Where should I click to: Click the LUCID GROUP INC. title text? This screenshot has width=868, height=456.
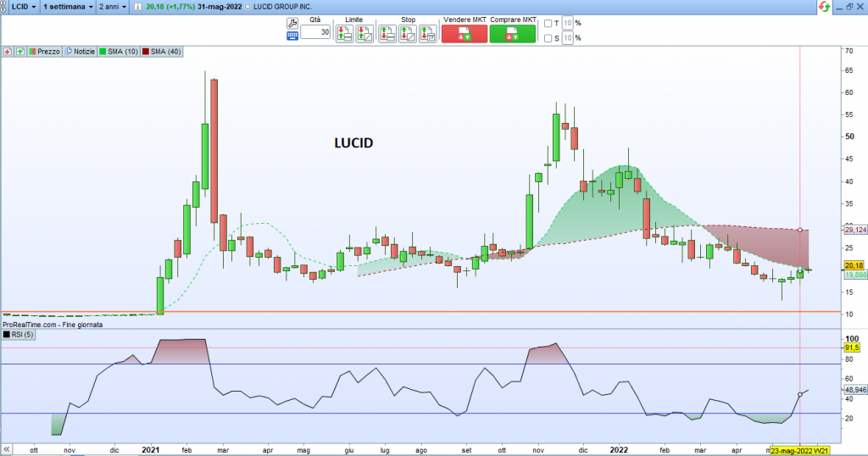tap(282, 7)
